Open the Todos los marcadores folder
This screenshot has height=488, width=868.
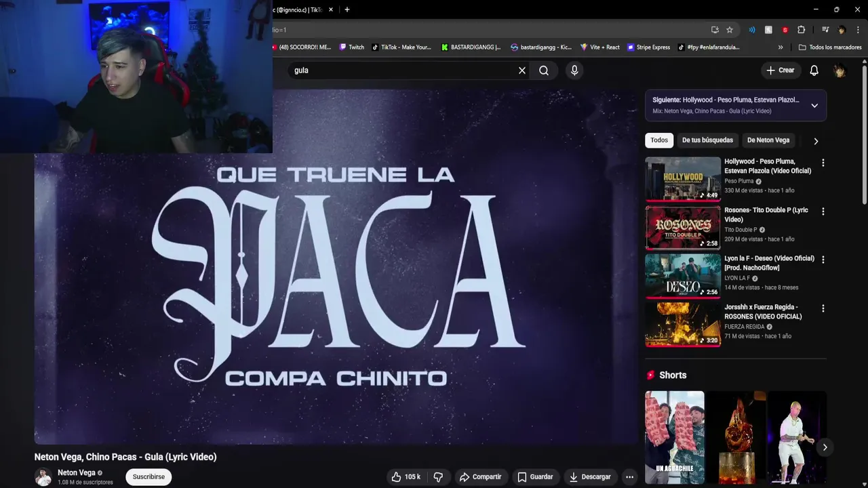[831, 47]
